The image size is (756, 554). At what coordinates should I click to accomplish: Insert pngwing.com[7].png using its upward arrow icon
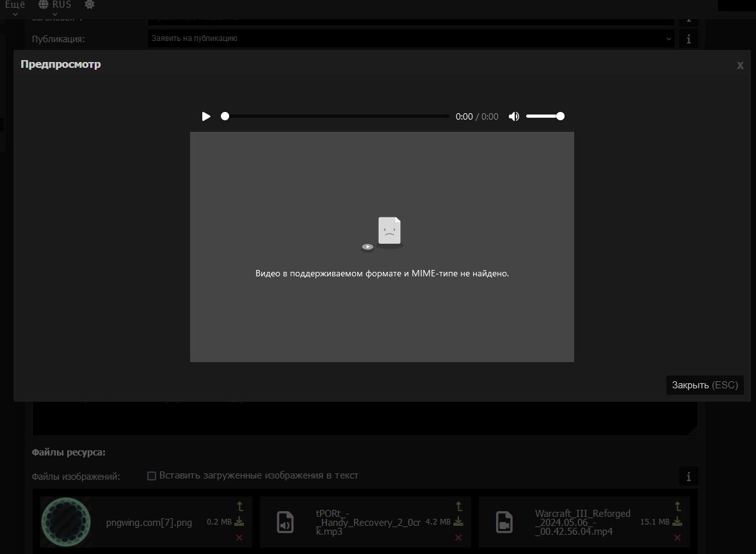240,506
